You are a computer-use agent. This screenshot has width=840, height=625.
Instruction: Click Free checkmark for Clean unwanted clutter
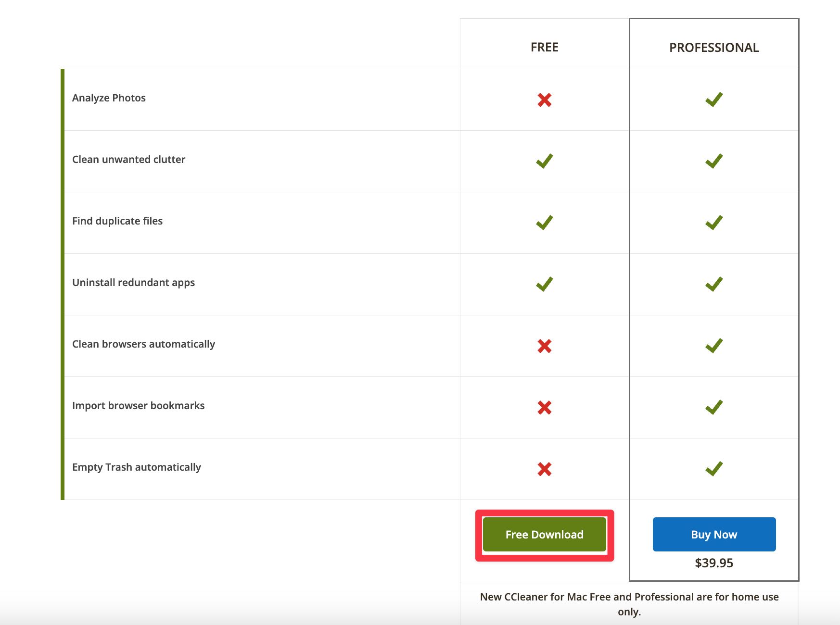coord(545,161)
